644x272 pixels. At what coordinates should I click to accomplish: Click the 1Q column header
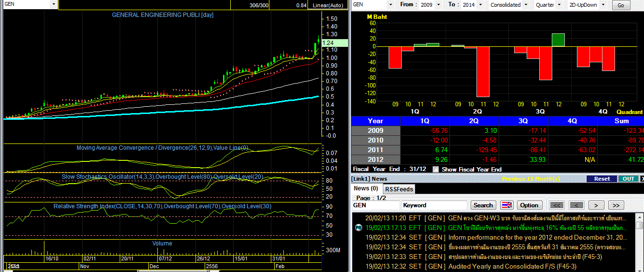point(426,121)
